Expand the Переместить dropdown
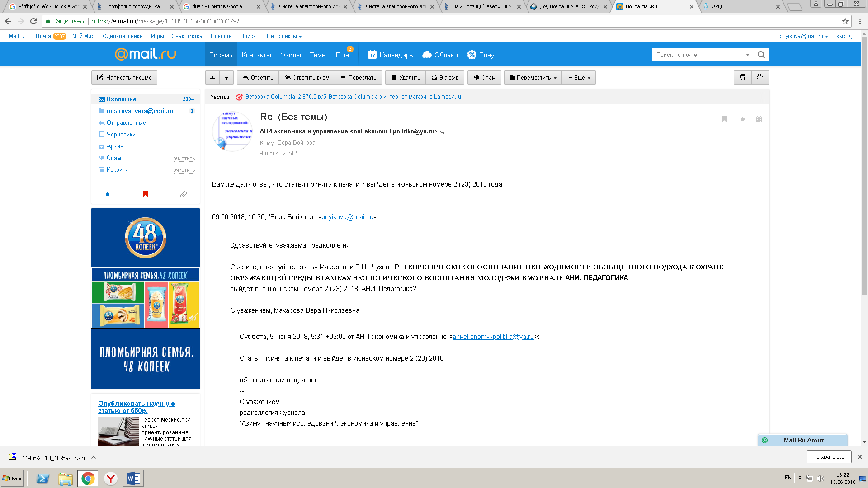 (533, 78)
